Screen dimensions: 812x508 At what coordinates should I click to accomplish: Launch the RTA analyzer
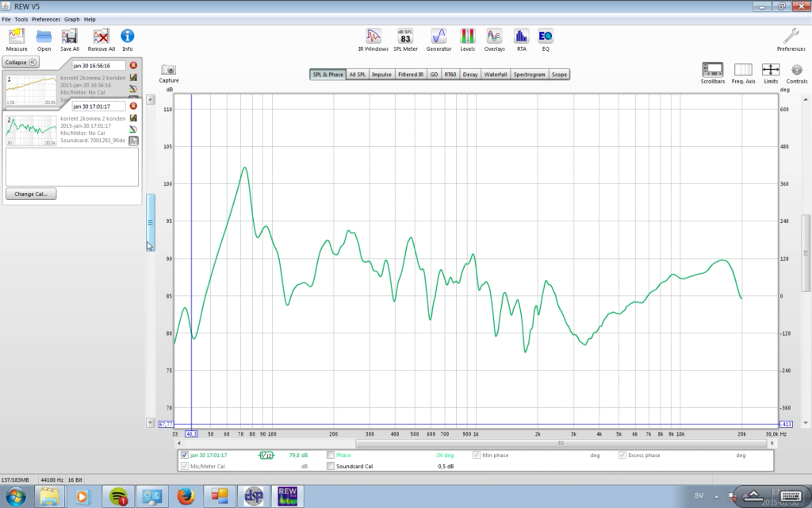(521, 40)
